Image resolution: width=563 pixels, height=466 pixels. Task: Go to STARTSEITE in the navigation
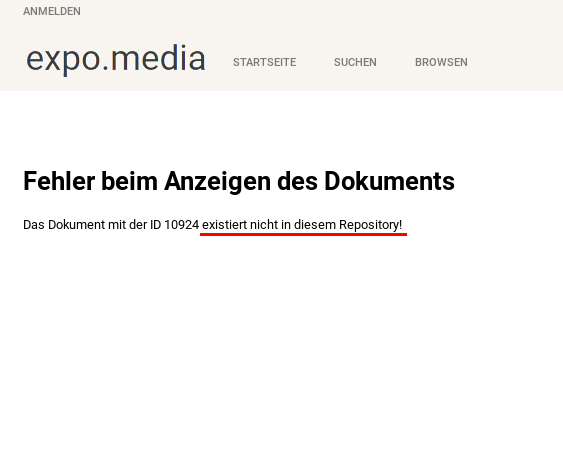click(265, 62)
